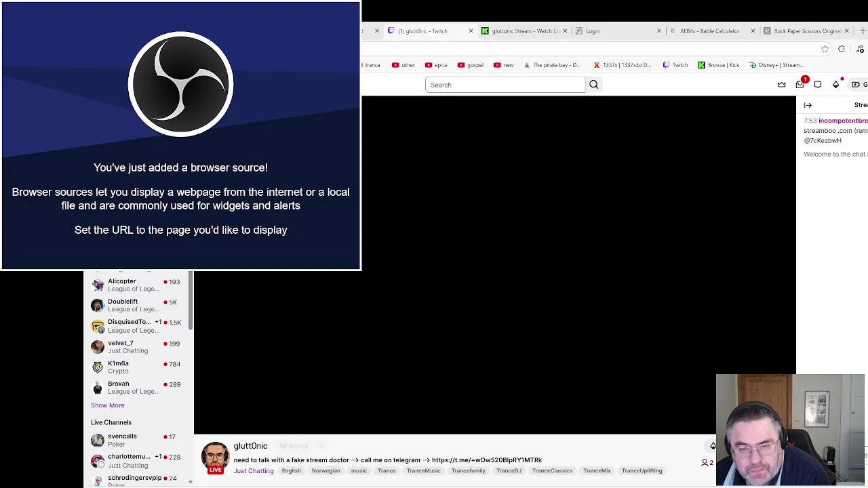The width and height of the screenshot is (868, 488).
Task: Open the Browse | Kick bookmark
Action: (719, 65)
